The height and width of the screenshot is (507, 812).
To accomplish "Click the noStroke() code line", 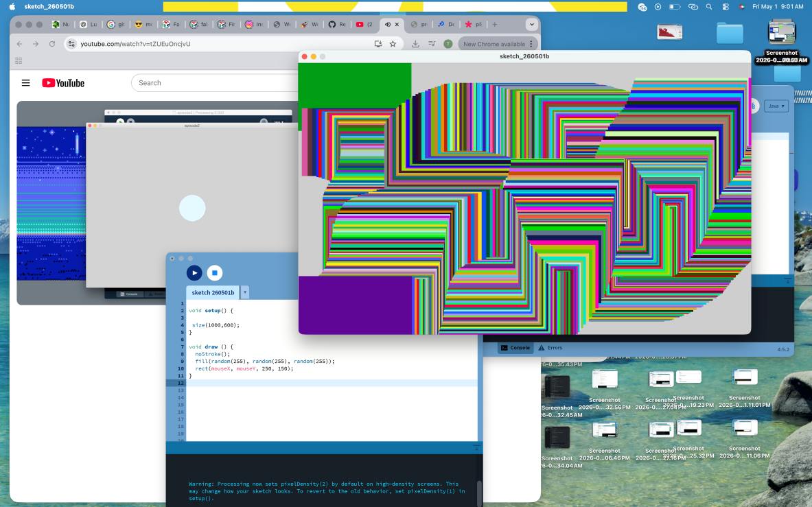I will pyautogui.click(x=212, y=354).
